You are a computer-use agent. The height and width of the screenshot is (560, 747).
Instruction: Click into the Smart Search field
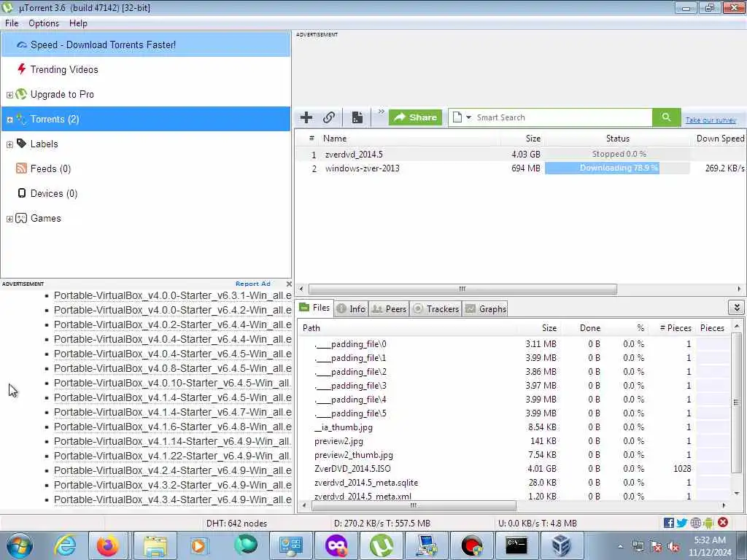click(562, 117)
